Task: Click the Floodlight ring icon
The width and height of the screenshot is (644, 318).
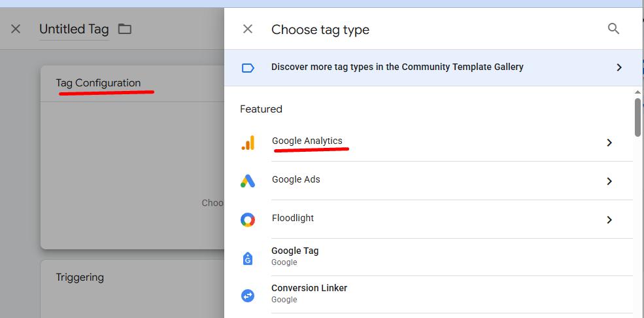Action: [248, 220]
